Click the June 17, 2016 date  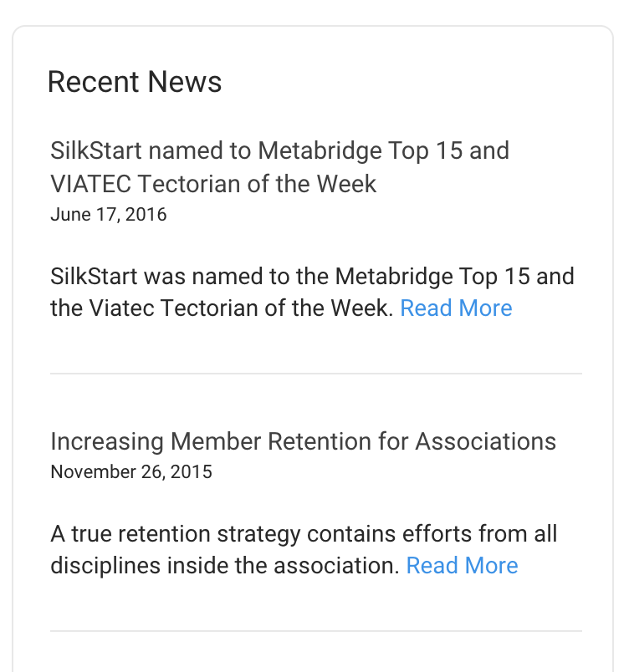(109, 215)
